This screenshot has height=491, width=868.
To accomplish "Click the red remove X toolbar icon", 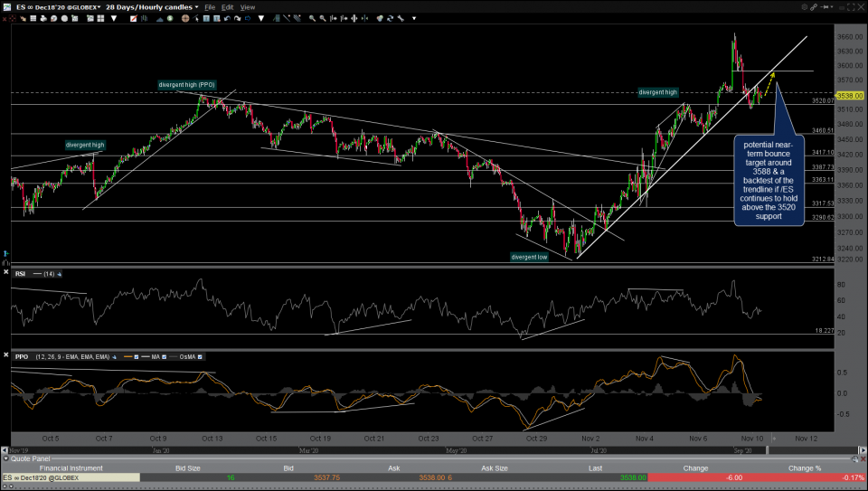I will (x=5, y=18).
